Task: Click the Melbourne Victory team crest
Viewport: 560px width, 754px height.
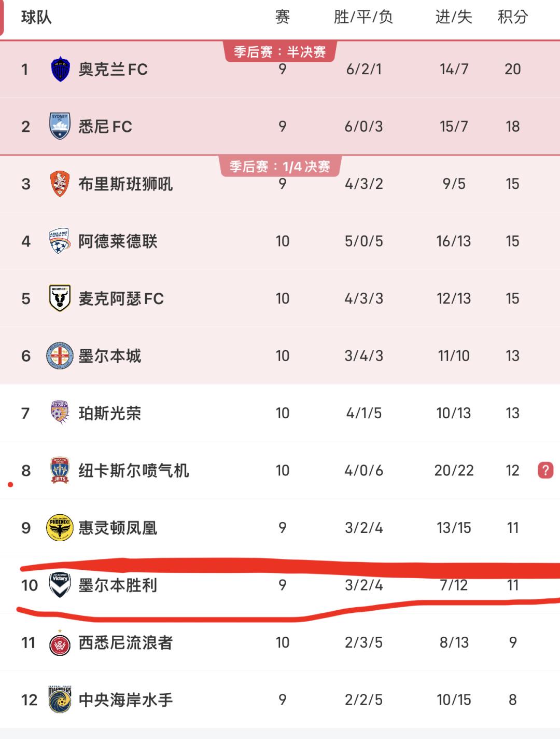Action: click(x=60, y=585)
